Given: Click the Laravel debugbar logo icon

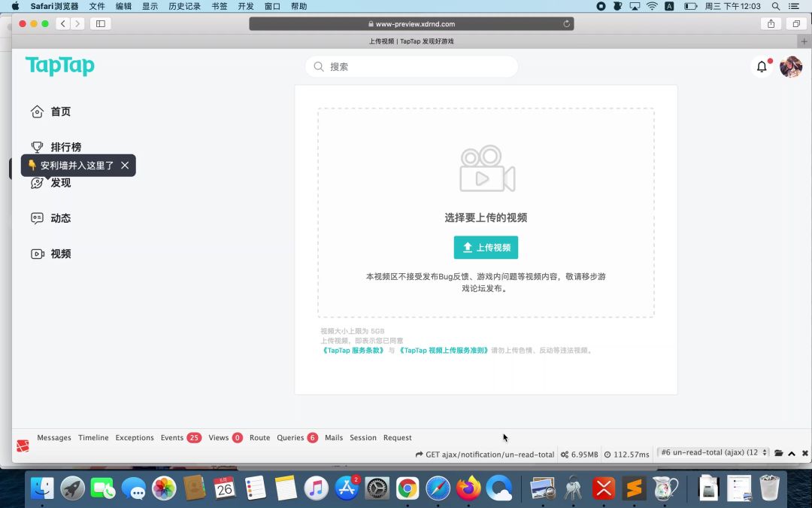Looking at the screenshot, I should click(23, 446).
